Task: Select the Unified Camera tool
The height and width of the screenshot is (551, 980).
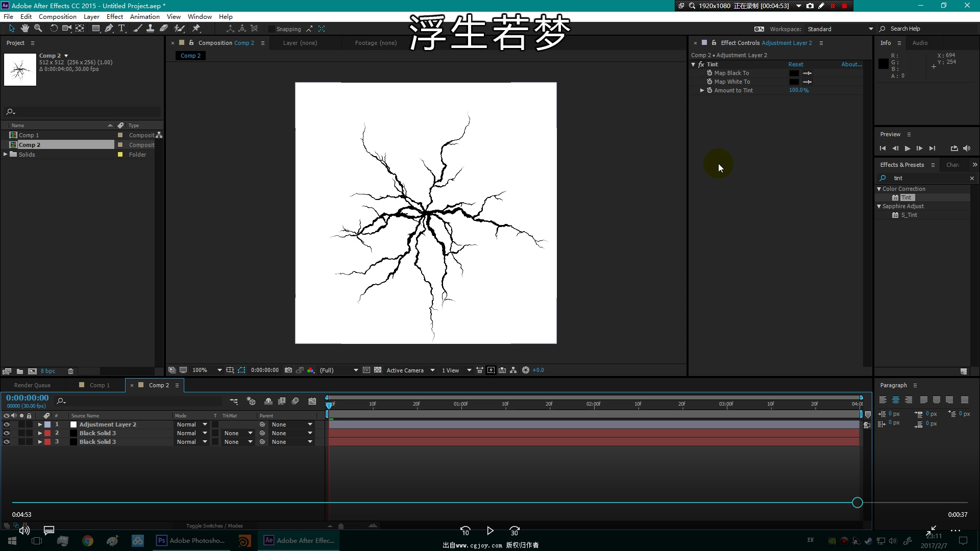Action: coord(67,29)
